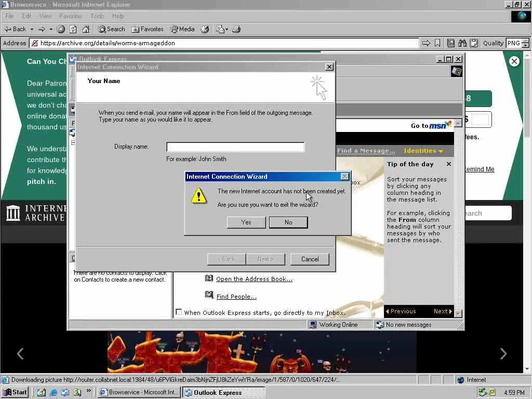
Task: Click the bookmark icon beside the Go arrow
Action: coord(437,43)
